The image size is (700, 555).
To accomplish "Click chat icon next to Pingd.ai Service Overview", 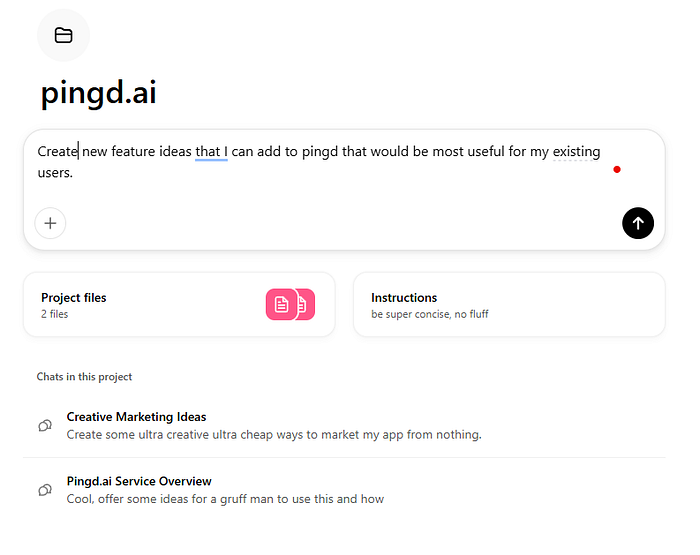I will click(45, 490).
